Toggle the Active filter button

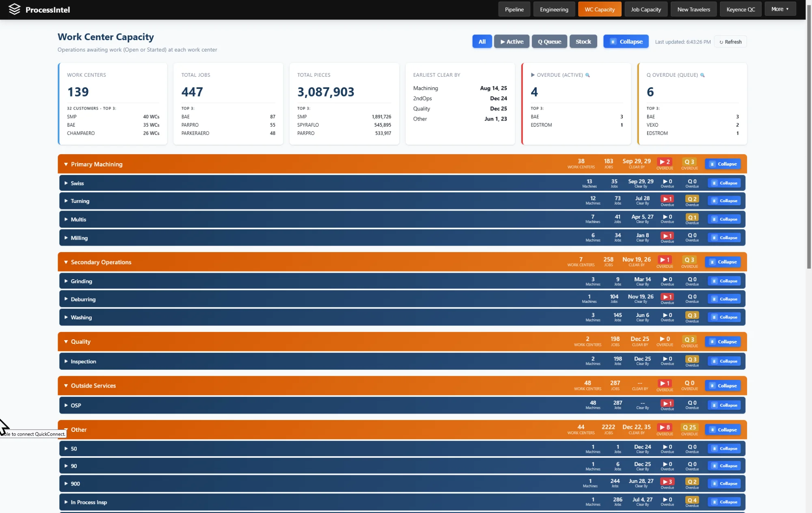click(512, 41)
